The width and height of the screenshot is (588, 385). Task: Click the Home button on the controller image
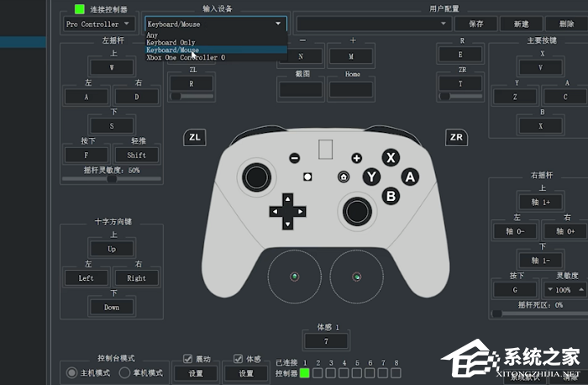pyautogui.click(x=344, y=177)
